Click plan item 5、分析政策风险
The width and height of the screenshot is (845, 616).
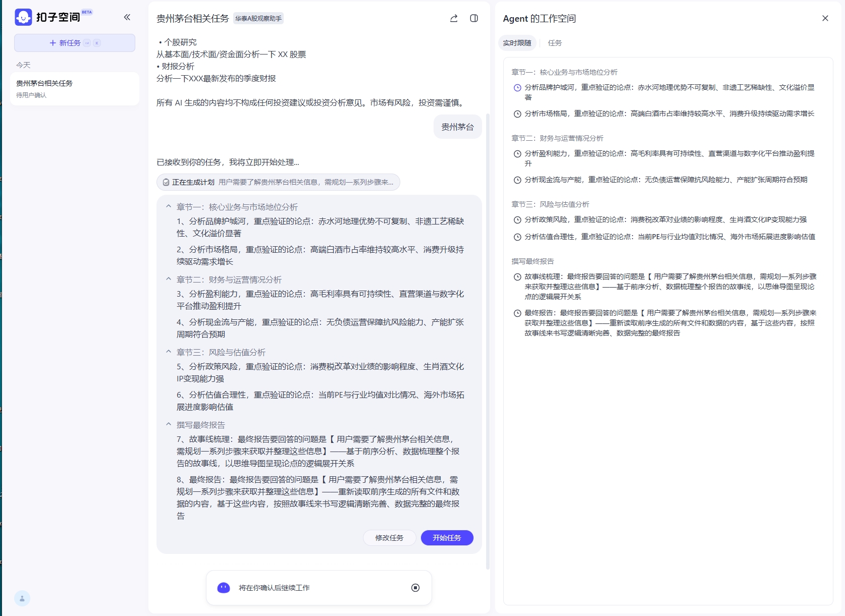pos(321,372)
